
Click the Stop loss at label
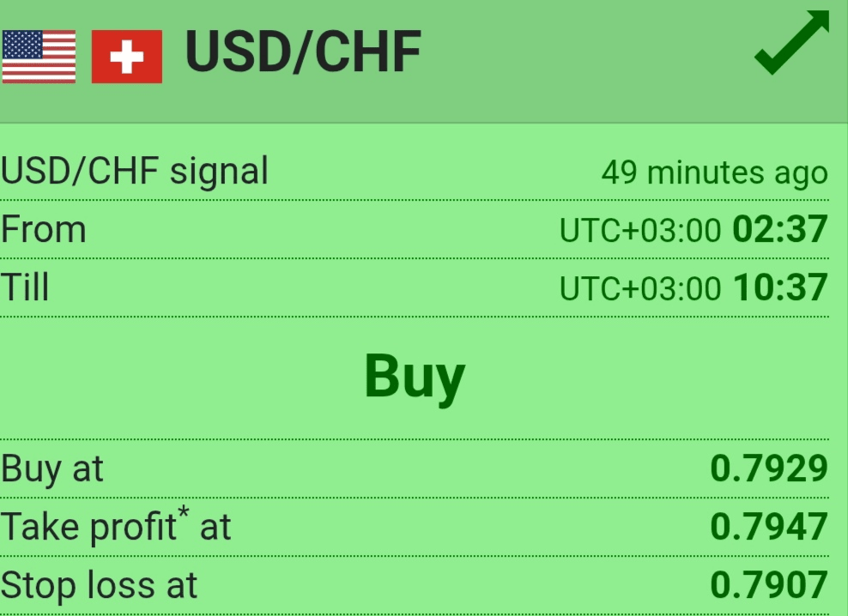100,585
